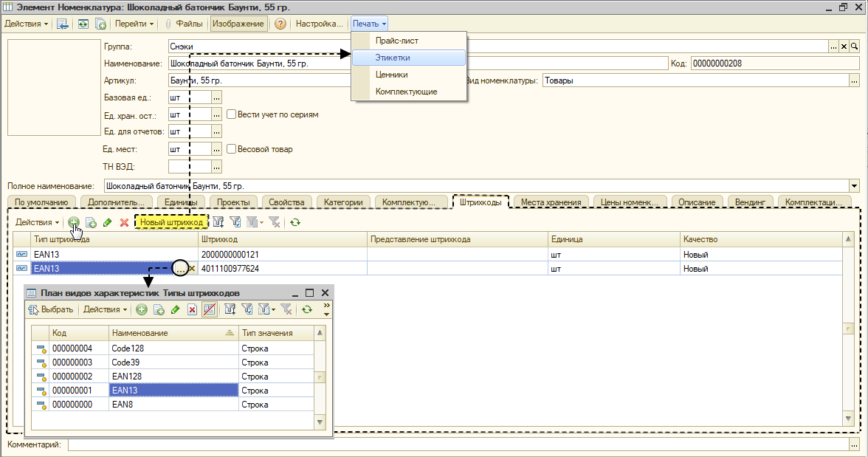The height and width of the screenshot is (457, 868).
Task: Select the EAN8 row in types list
Action: 172,405
